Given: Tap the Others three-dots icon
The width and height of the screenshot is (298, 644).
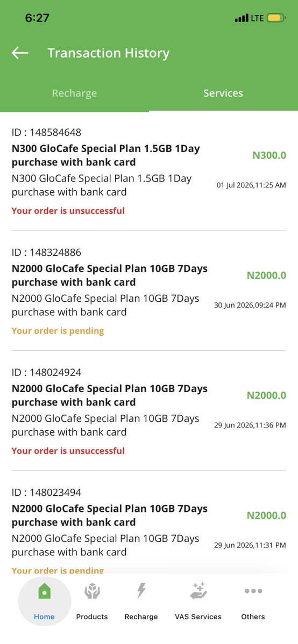Looking at the screenshot, I should point(253,591).
